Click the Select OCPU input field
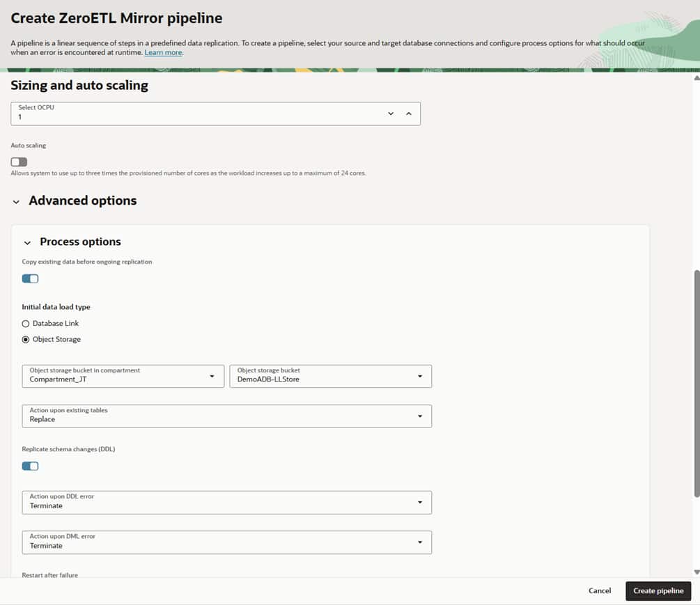The width and height of the screenshot is (700, 605). (215, 113)
